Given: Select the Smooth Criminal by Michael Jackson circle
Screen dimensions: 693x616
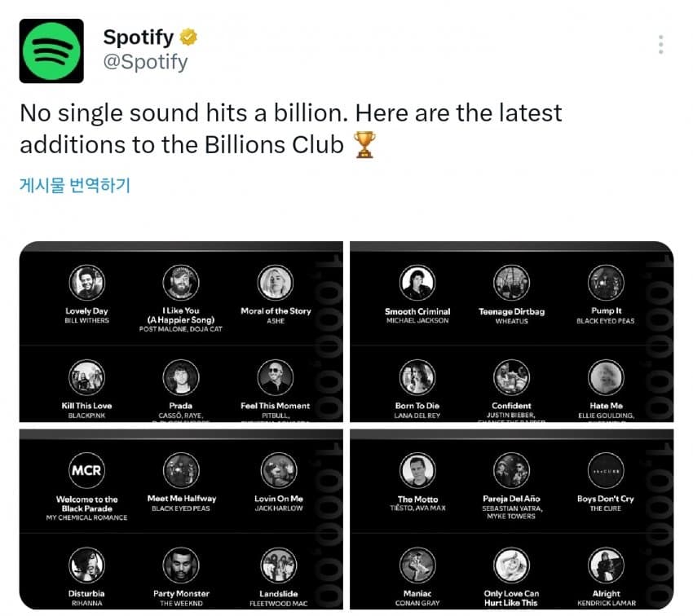Looking at the screenshot, I should 417,283.
